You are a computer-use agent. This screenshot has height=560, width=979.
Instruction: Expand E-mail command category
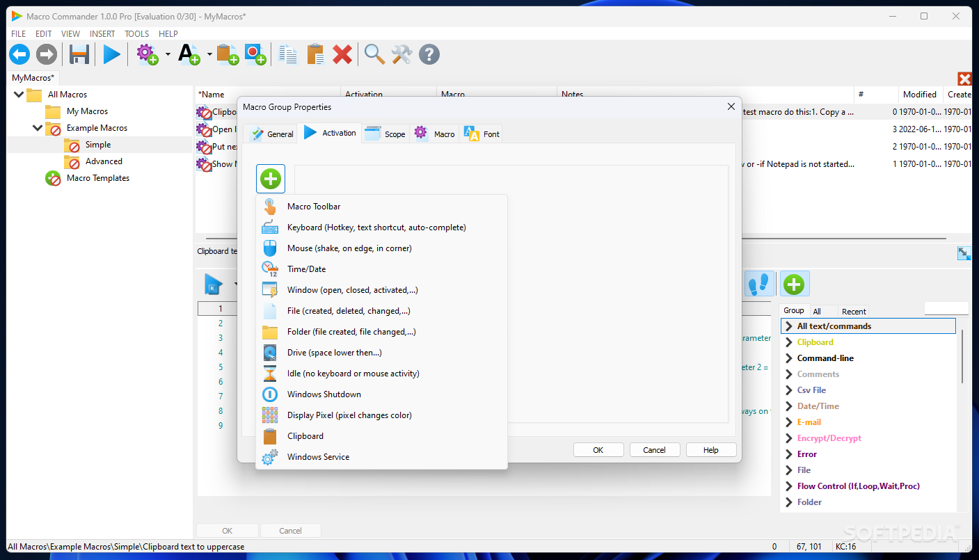click(788, 422)
